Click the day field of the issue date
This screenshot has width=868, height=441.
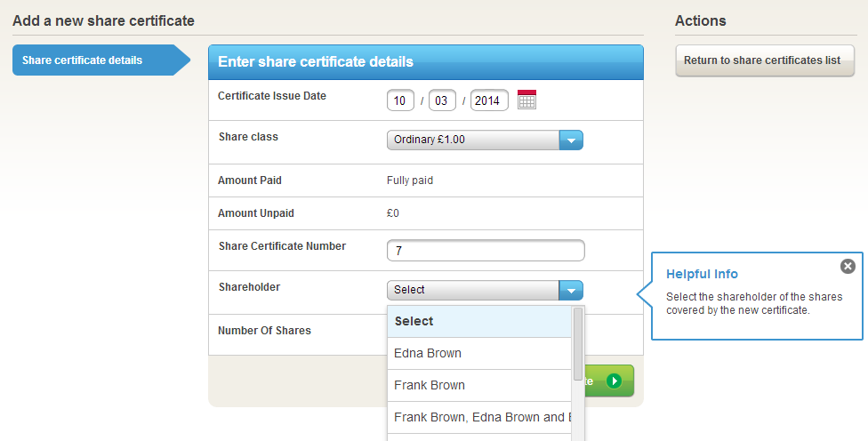[400, 100]
